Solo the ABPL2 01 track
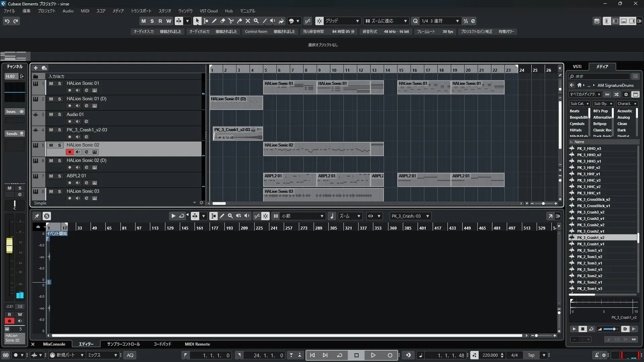 pyautogui.click(x=59, y=176)
